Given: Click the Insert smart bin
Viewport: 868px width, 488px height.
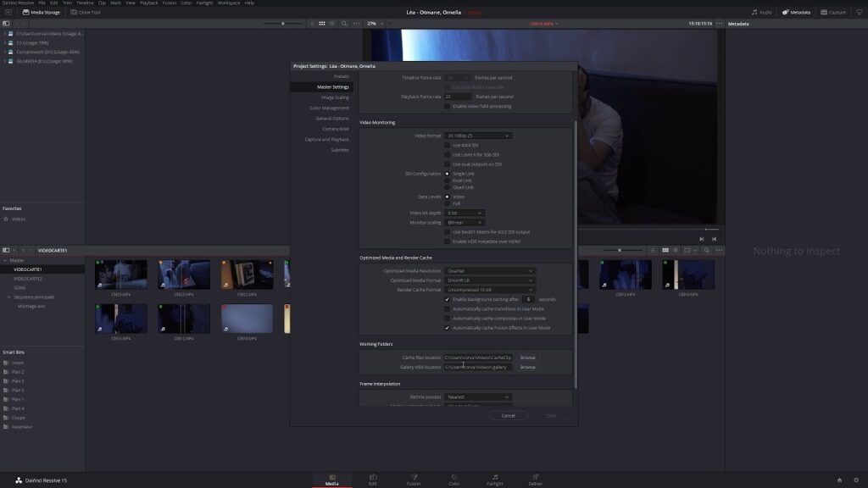Looking at the screenshot, I should pos(18,363).
